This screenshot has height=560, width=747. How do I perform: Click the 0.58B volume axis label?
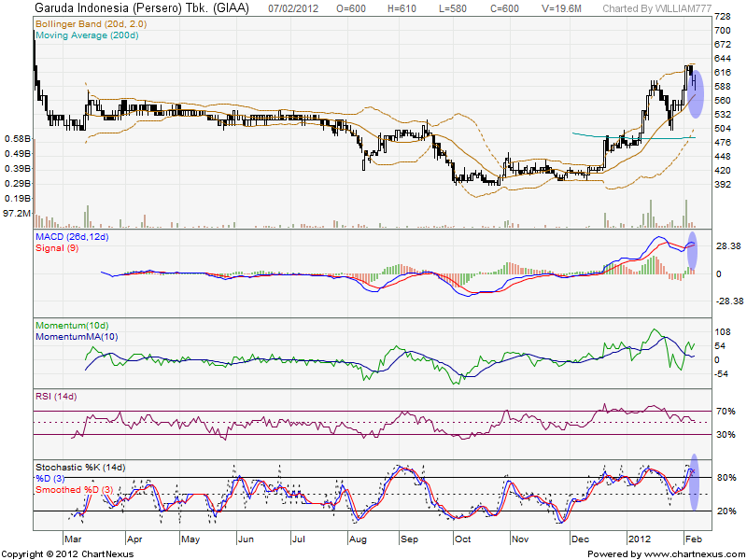click(18, 139)
